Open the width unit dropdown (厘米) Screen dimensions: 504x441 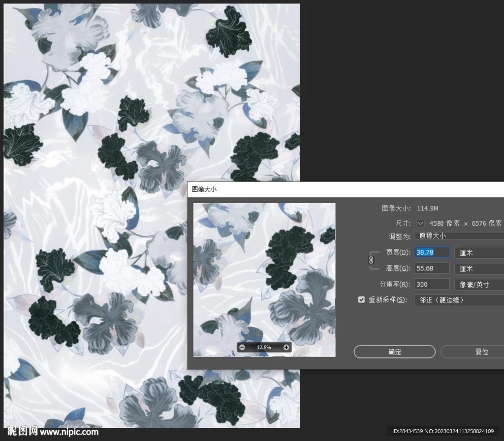pos(478,253)
